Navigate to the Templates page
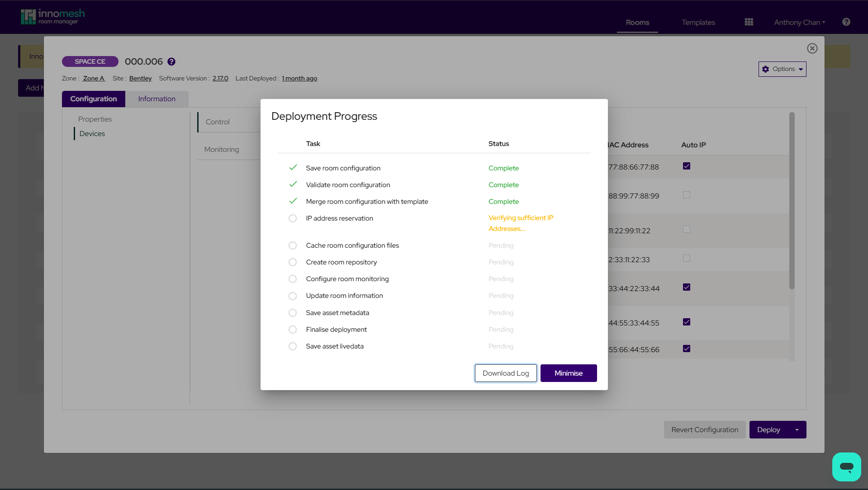868x490 pixels. pos(698,22)
